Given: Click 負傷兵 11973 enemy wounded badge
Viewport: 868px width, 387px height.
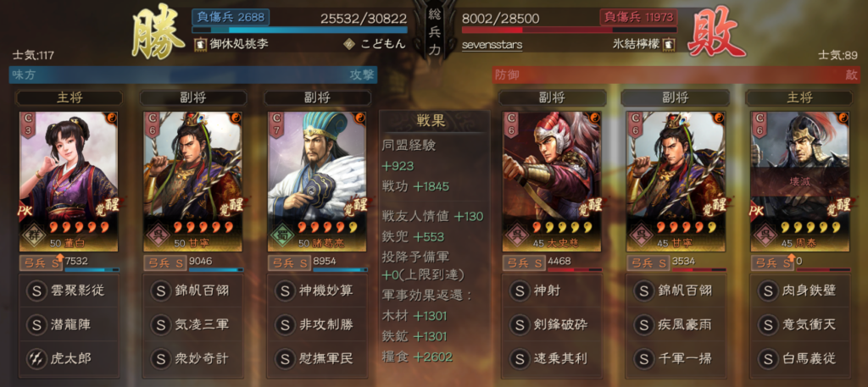Looking at the screenshot, I should (x=638, y=17).
